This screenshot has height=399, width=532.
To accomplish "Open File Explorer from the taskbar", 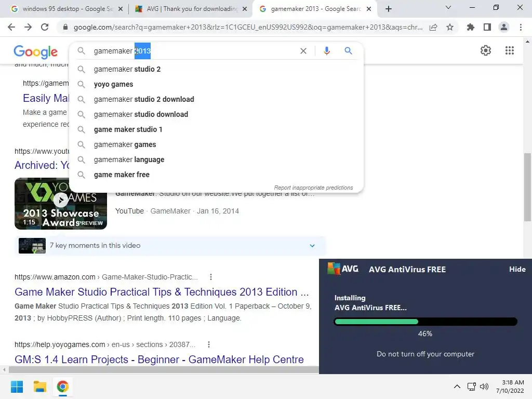I will click(39, 387).
